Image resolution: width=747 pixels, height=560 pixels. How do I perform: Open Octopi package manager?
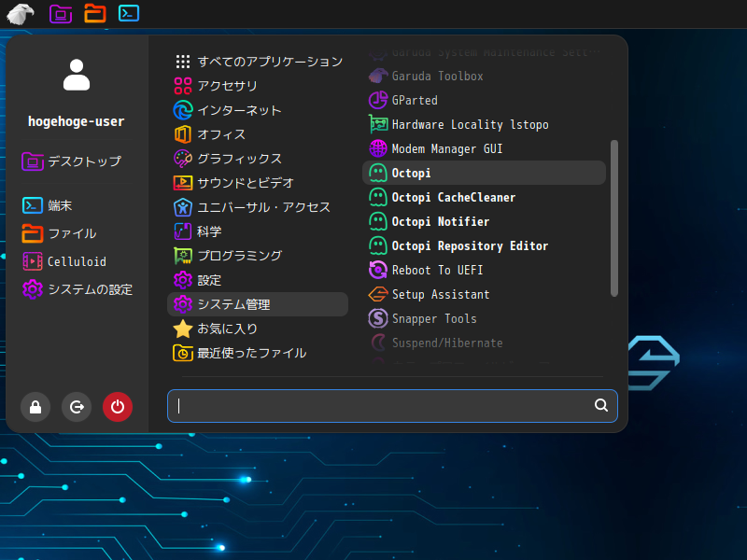[484, 173]
